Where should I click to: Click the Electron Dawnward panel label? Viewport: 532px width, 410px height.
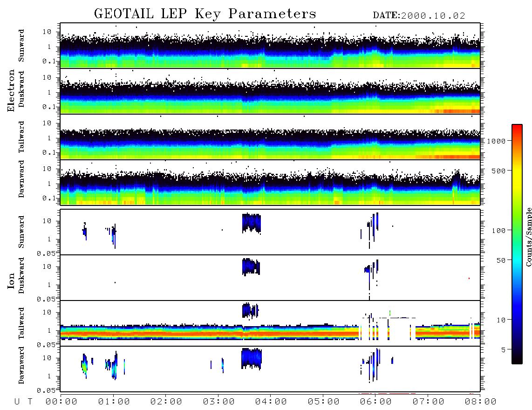click(x=21, y=179)
